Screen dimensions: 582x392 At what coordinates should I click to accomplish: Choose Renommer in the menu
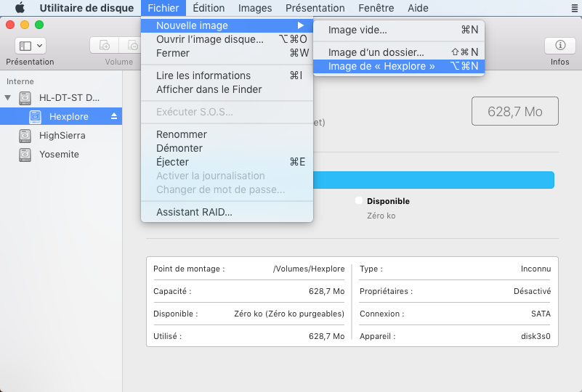227,134
